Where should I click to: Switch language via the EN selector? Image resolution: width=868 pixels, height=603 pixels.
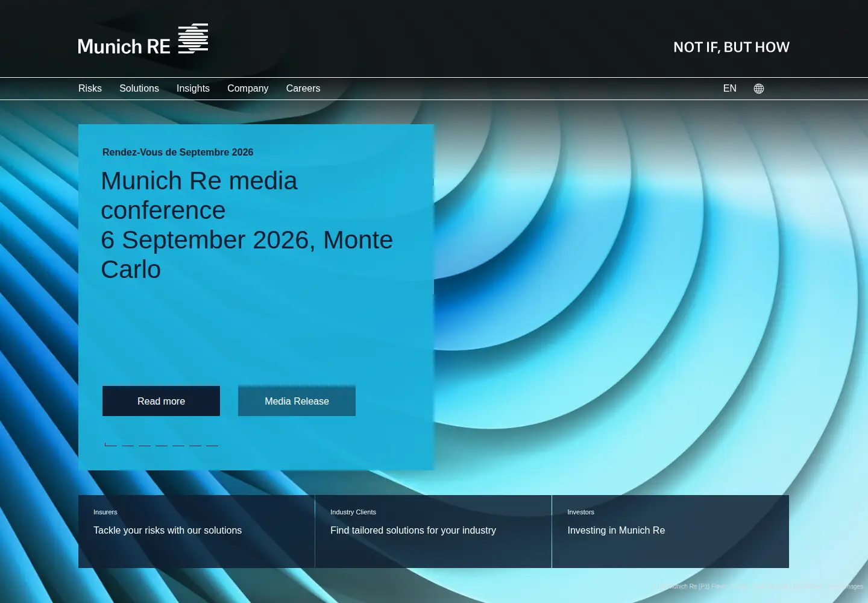point(730,89)
